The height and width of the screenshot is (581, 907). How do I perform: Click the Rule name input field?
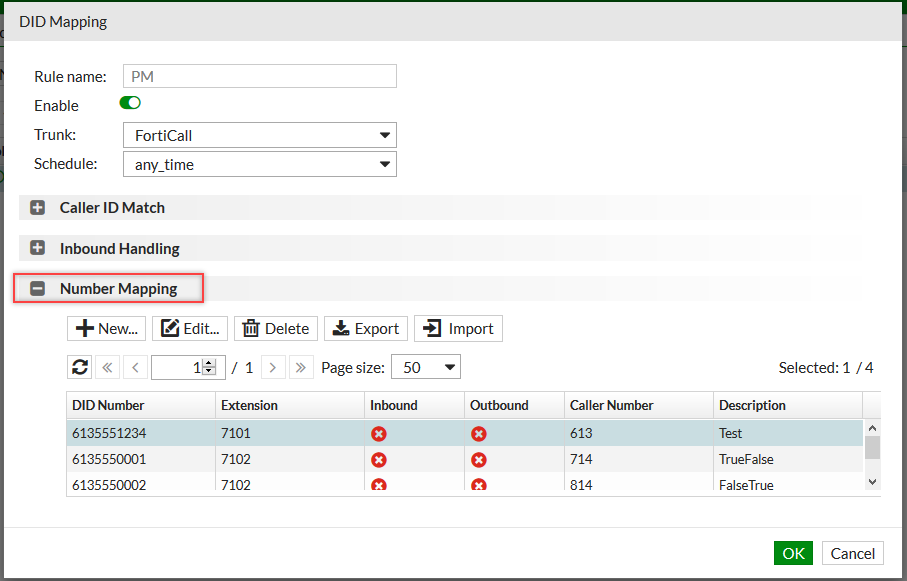tap(260, 76)
